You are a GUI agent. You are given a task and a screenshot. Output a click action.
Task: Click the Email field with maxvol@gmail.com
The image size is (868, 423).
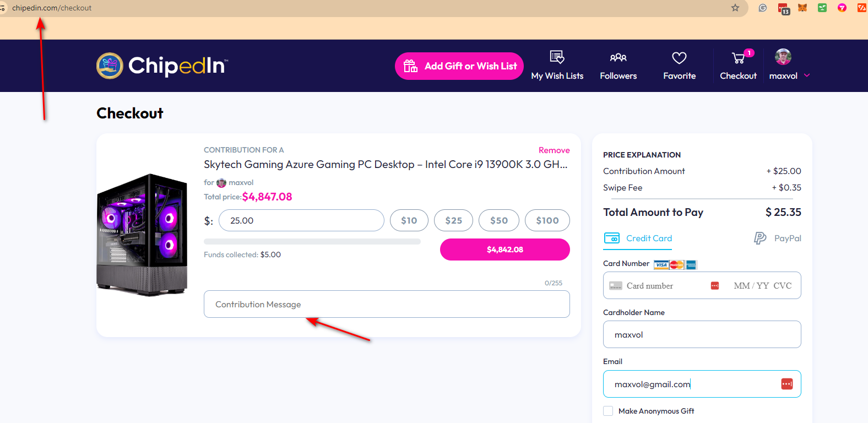(702, 384)
